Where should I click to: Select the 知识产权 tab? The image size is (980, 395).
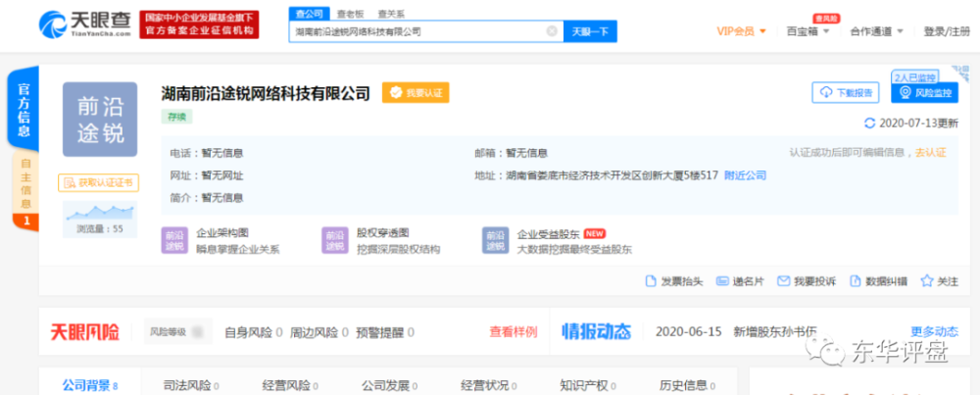[588, 385]
